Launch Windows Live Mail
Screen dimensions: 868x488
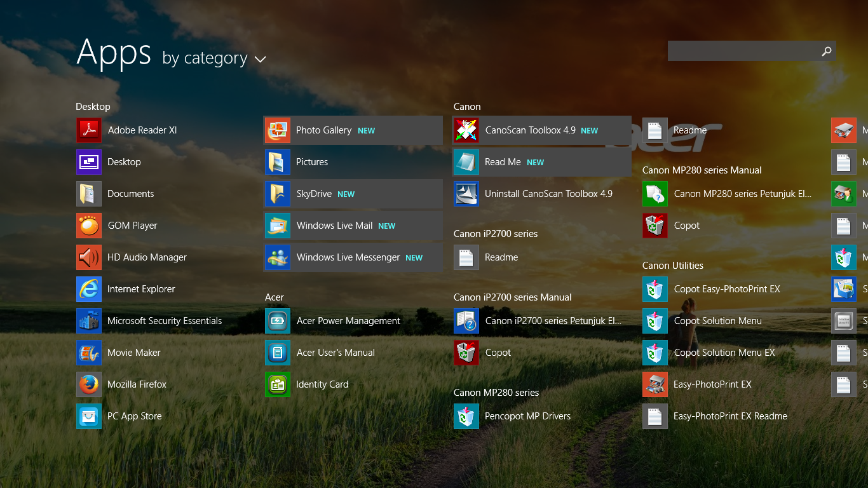pos(353,226)
